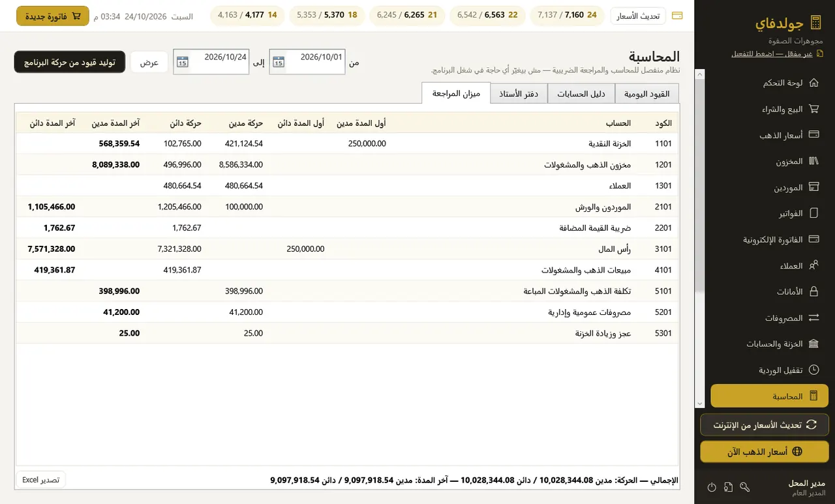Image resolution: width=835 pixels, height=504 pixels.
Task: Click the power logout icon
Action: [712, 487]
